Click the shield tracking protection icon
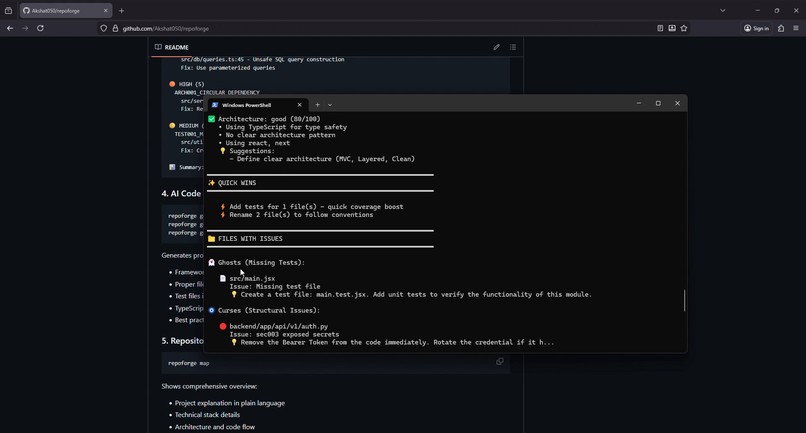This screenshot has height=433, width=806. (103, 28)
